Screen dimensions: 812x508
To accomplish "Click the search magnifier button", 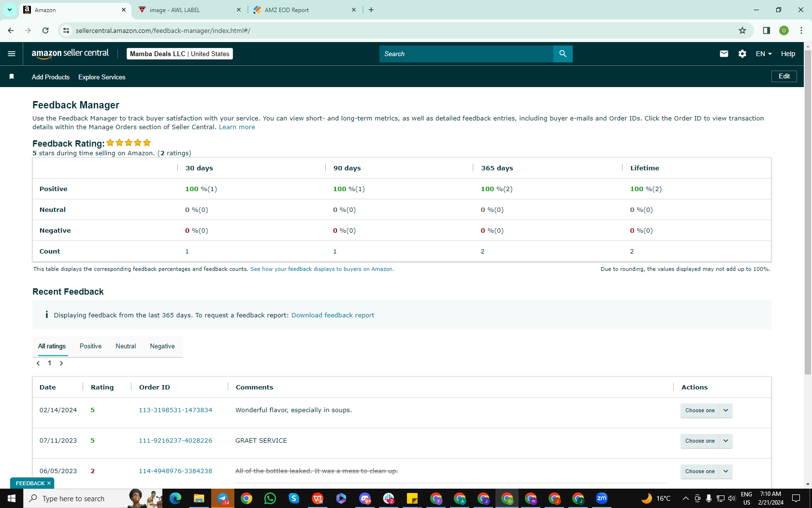I will pos(563,54).
